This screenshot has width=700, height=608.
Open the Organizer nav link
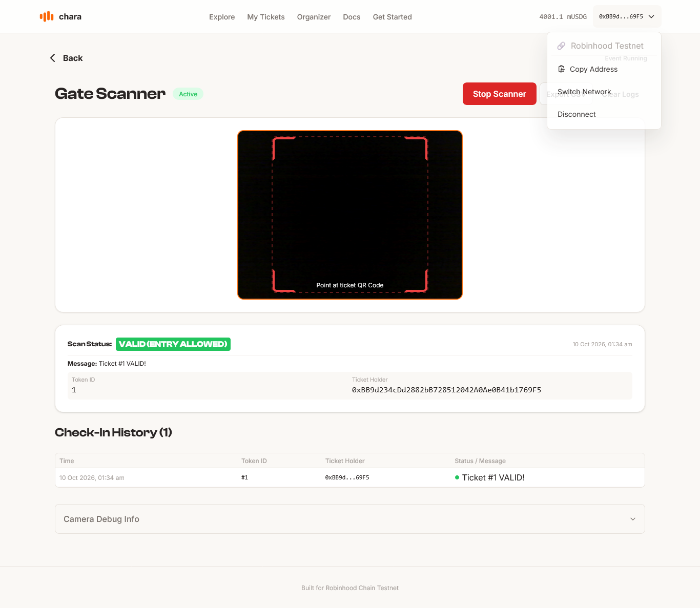[314, 17]
